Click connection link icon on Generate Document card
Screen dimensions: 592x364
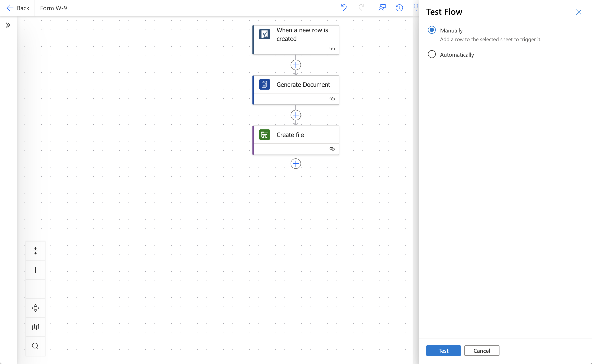coord(332,99)
